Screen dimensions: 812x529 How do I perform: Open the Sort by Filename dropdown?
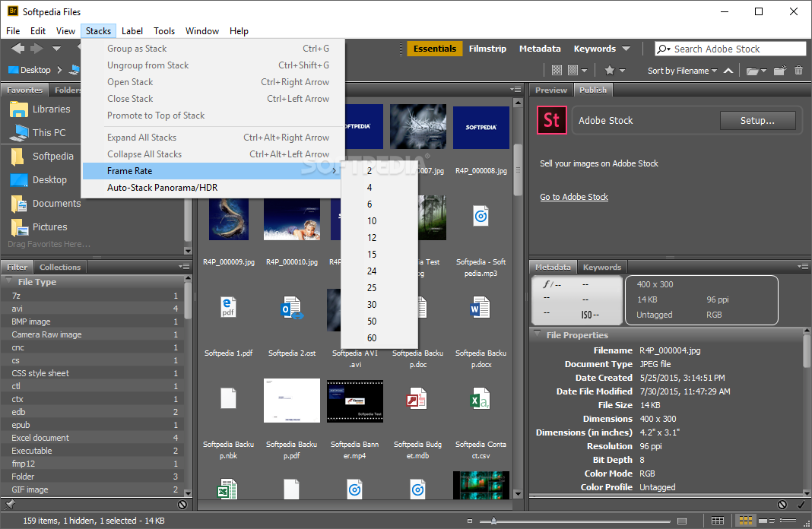pyautogui.click(x=682, y=71)
